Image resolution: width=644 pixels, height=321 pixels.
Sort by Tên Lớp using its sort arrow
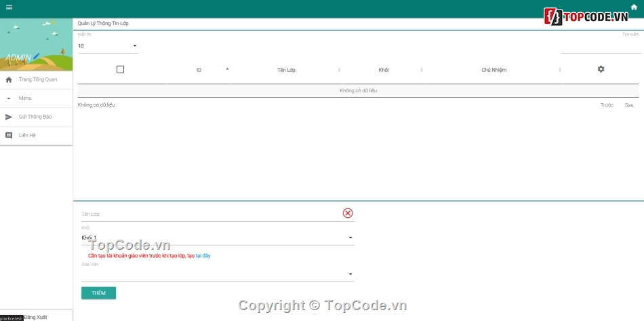339,70
